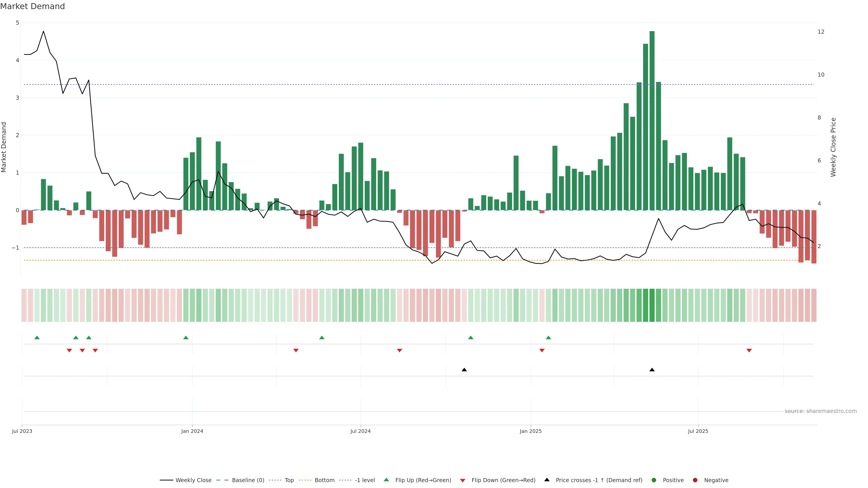
Task: Click the green Positive legend dot
Action: (x=654, y=480)
